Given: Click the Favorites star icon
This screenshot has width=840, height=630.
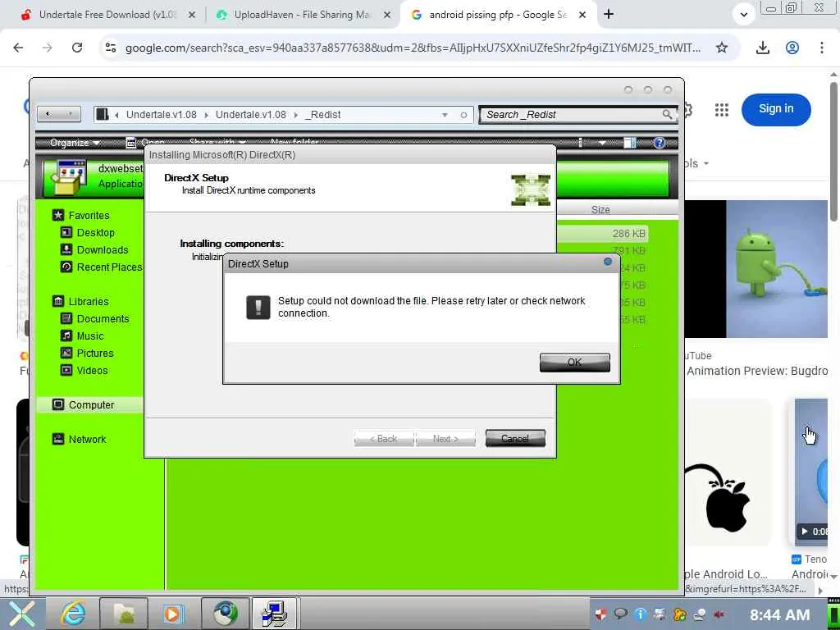Looking at the screenshot, I should 58,215.
